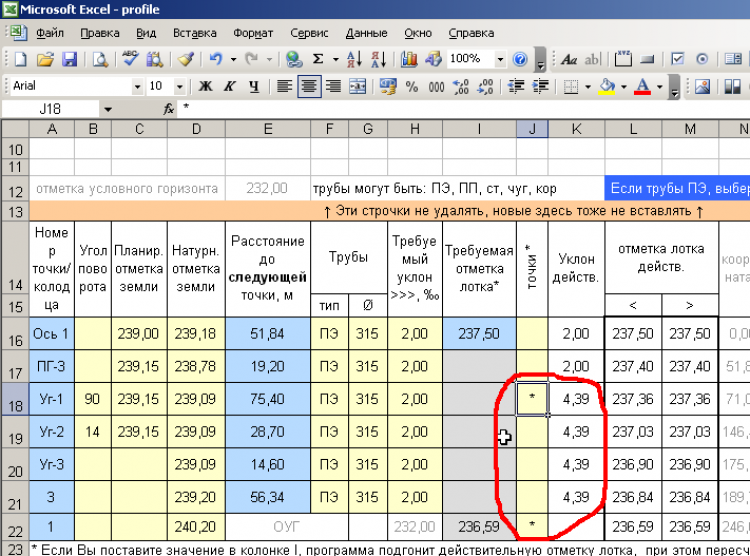Screen dimensions: 750x556
Task: Toggle bold formatting (Ж)
Action: click(206, 86)
